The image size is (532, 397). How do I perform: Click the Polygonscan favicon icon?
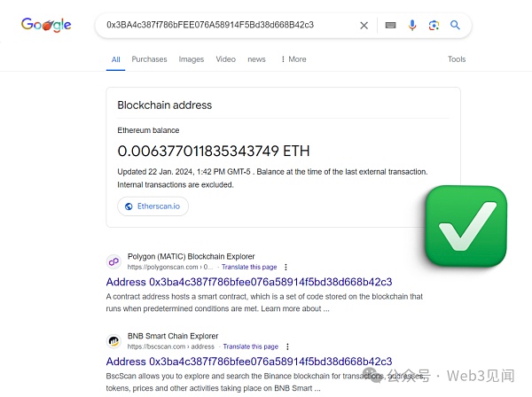tap(113, 261)
